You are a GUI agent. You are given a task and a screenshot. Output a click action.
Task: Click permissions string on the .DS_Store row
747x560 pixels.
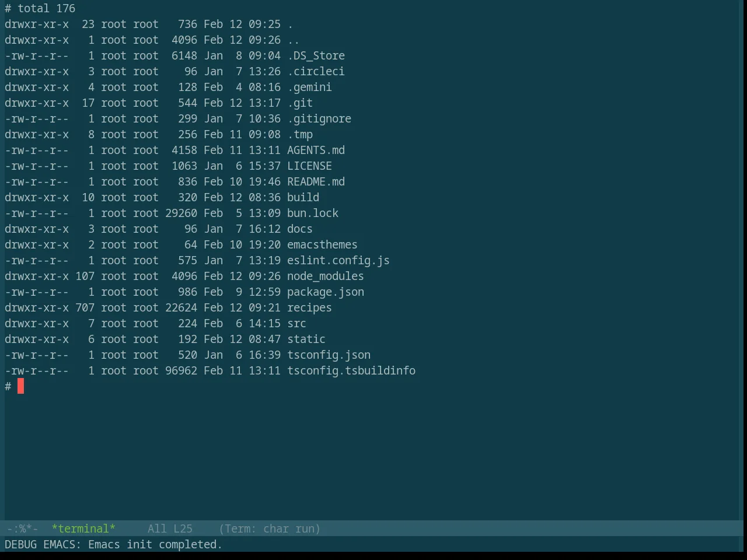37,55
